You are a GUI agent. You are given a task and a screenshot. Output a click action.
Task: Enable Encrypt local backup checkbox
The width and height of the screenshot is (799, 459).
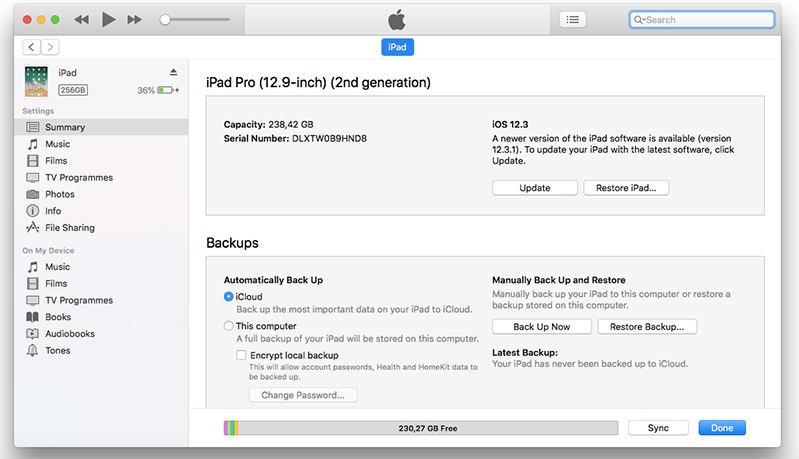[x=241, y=355]
